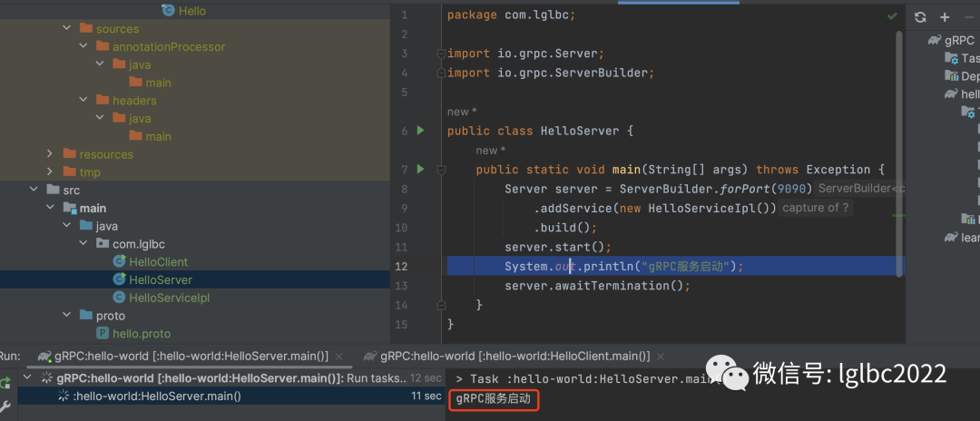Fold the main method at line 7

pos(441,170)
